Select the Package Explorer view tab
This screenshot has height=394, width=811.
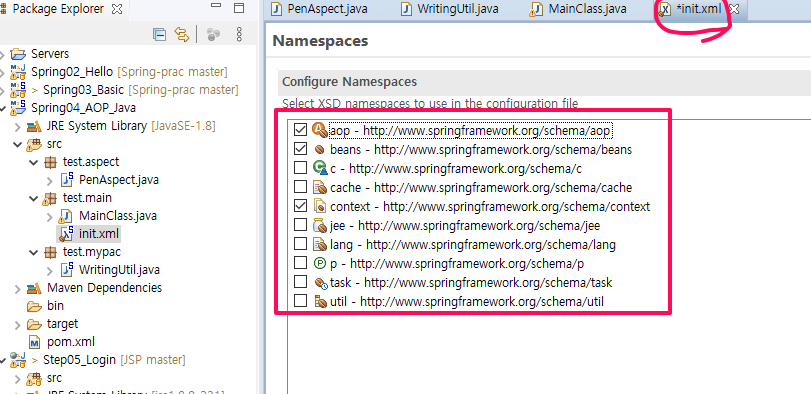[x=58, y=9]
